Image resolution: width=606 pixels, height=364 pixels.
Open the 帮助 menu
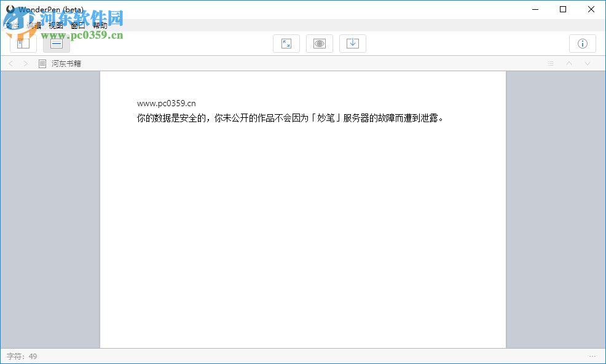pos(99,26)
